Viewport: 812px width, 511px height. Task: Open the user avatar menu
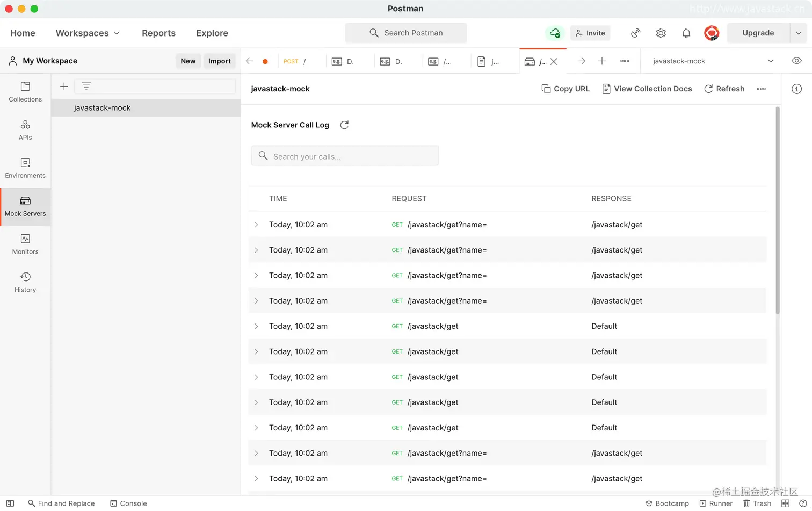[712, 33]
